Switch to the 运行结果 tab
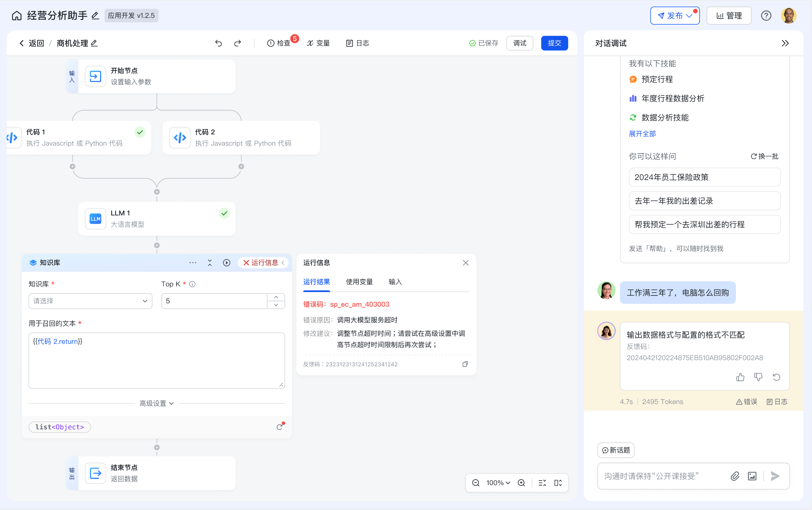This screenshot has height=510, width=812. (316, 282)
